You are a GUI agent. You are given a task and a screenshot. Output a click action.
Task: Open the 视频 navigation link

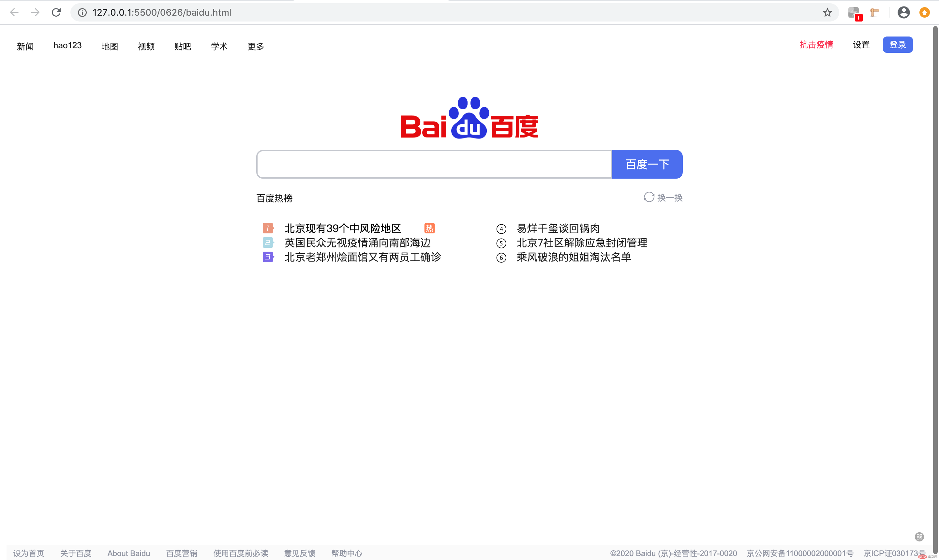(146, 46)
